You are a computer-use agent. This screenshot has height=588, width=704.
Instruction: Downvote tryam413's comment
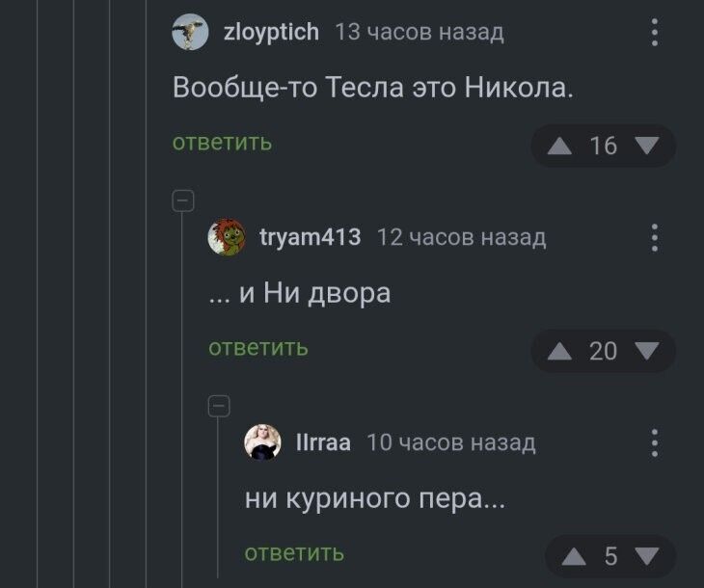[647, 352]
